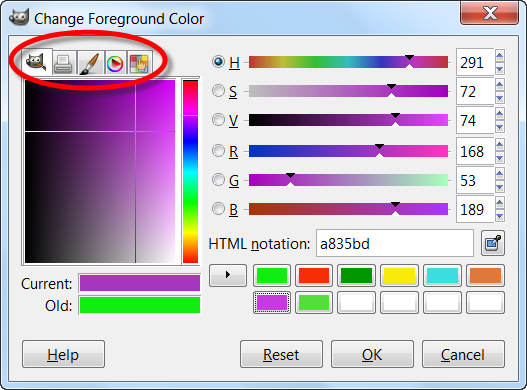
Task: Select the G (green) radio button
Action: tap(218, 180)
